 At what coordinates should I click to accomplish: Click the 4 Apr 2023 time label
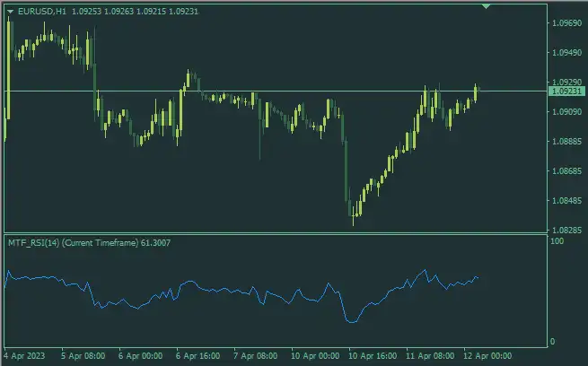pos(24,355)
